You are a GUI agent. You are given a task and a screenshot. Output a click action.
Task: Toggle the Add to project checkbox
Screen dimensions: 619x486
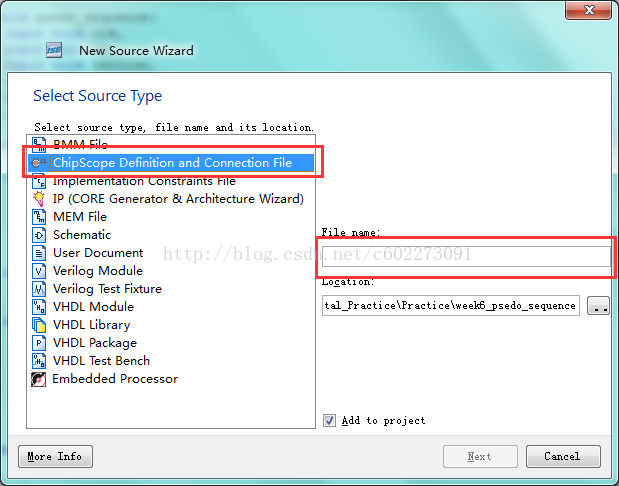(329, 420)
